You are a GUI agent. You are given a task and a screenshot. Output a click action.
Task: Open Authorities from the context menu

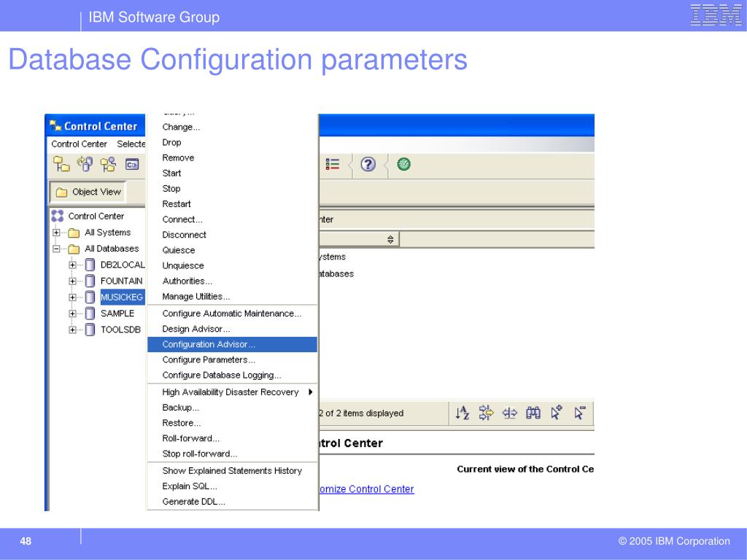point(233,281)
